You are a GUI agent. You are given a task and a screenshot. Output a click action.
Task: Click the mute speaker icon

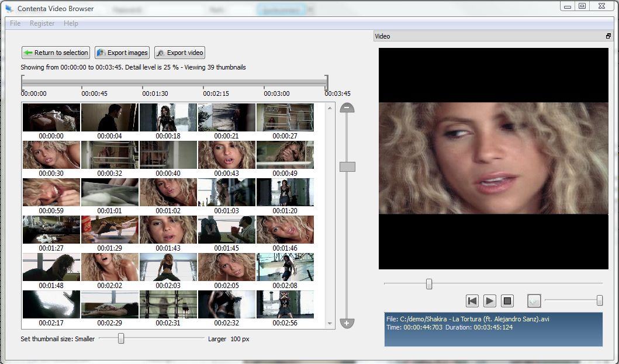[534, 301]
